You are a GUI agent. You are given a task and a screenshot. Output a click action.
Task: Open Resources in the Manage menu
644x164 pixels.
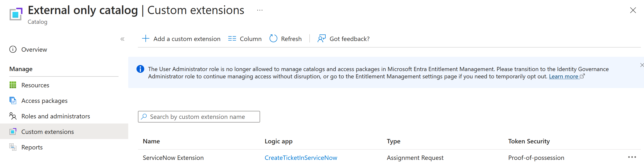tap(35, 85)
